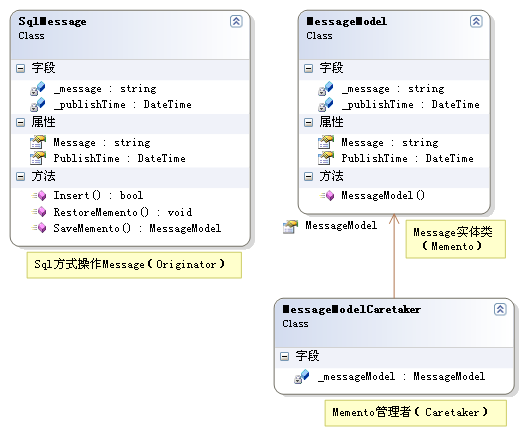The image size is (523, 434).
Task: Collapse the 方法 section in SqlMessage
Action: [21, 176]
